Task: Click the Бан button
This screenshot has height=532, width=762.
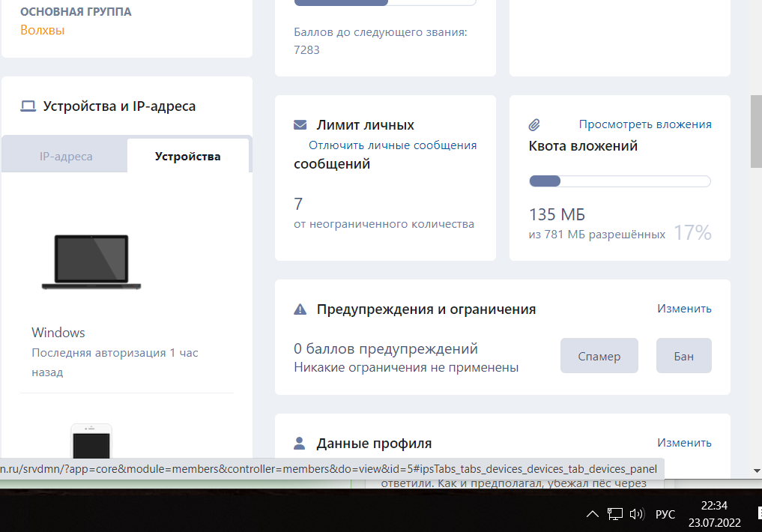Action: point(684,356)
